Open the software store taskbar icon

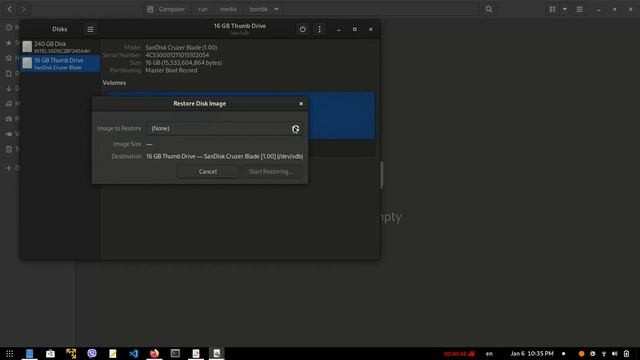pyautogui.click(x=50, y=353)
